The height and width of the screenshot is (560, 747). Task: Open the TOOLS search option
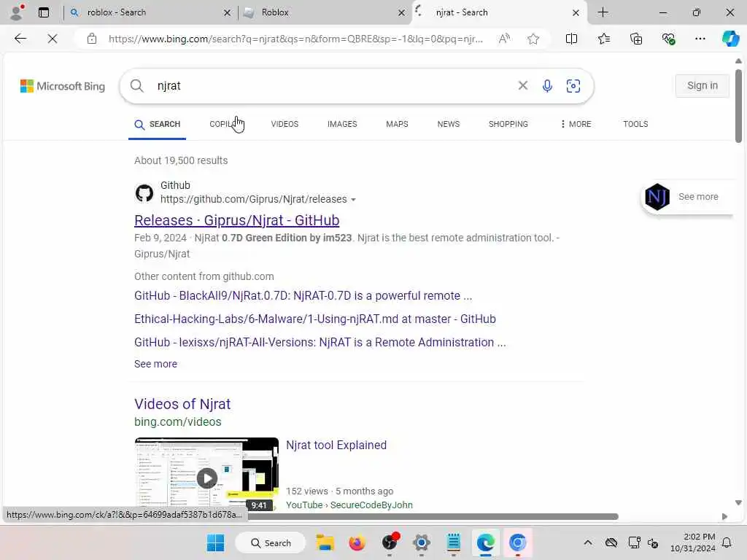635,124
